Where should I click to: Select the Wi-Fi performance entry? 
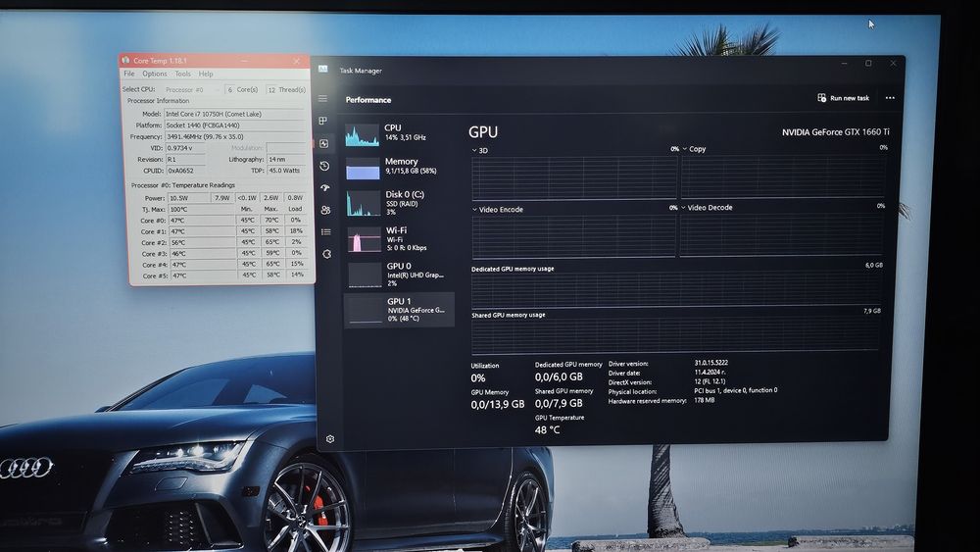pos(399,239)
